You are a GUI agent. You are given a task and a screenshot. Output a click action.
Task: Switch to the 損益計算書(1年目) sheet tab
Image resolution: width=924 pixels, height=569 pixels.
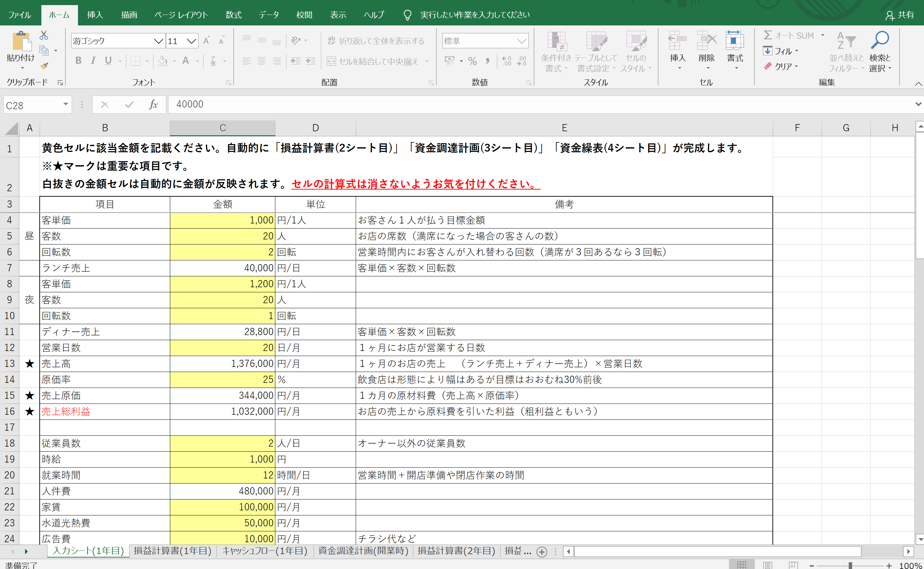pyautogui.click(x=172, y=551)
